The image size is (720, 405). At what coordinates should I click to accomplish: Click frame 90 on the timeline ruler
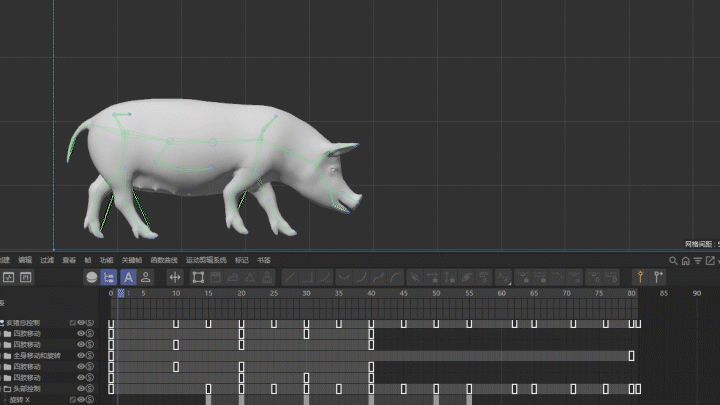pos(697,293)
